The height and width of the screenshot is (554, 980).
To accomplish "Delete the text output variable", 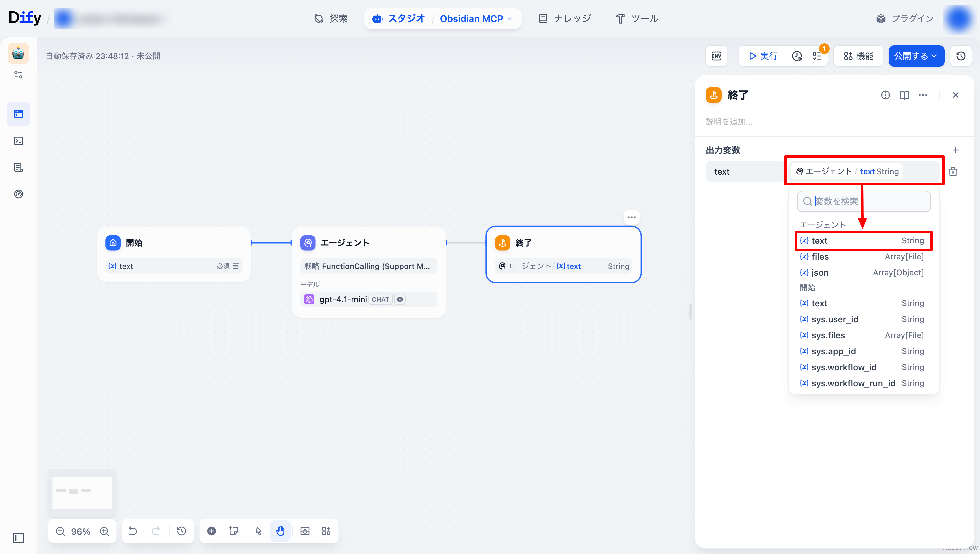I will click(953, 171).
